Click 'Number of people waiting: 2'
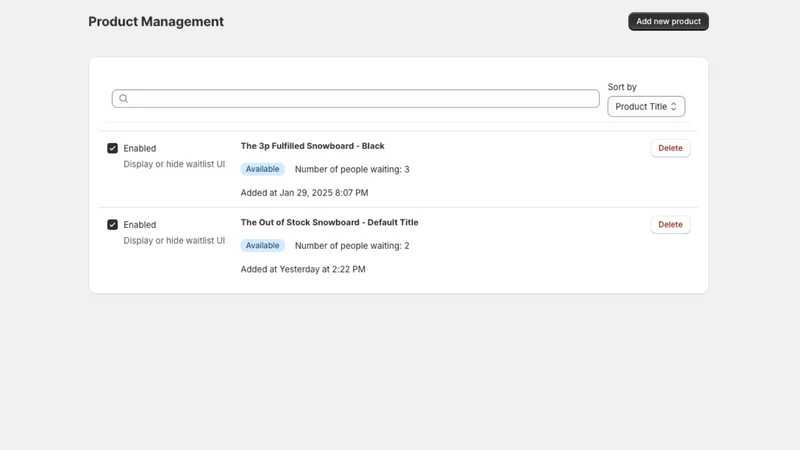 pyautogui.click(x=352, y=246)
